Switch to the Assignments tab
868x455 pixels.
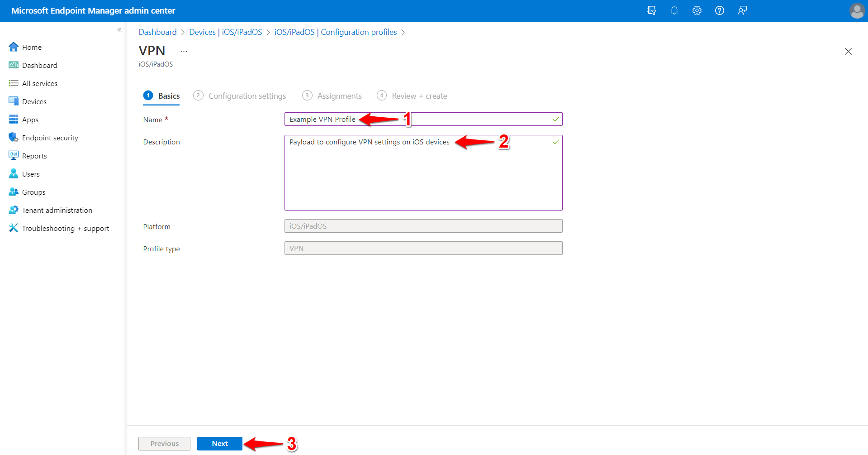click(x=339, y=96)
